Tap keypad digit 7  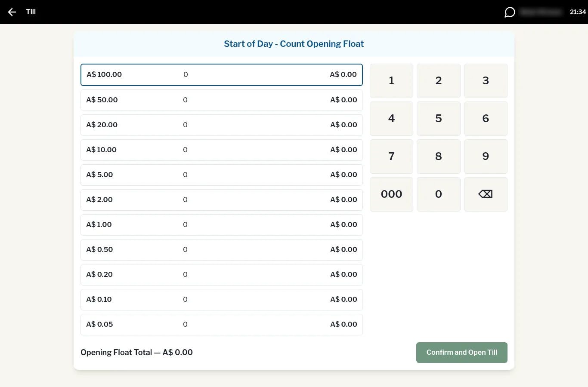391,157
